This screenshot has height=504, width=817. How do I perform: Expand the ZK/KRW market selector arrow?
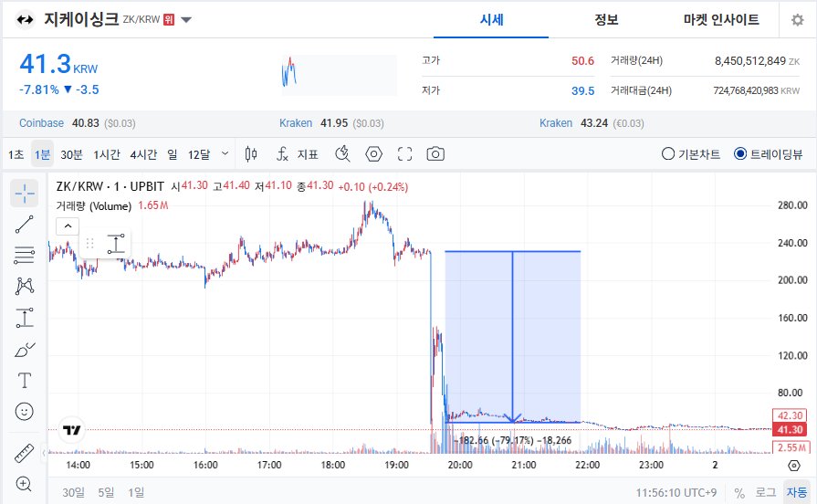pos(186,20)
